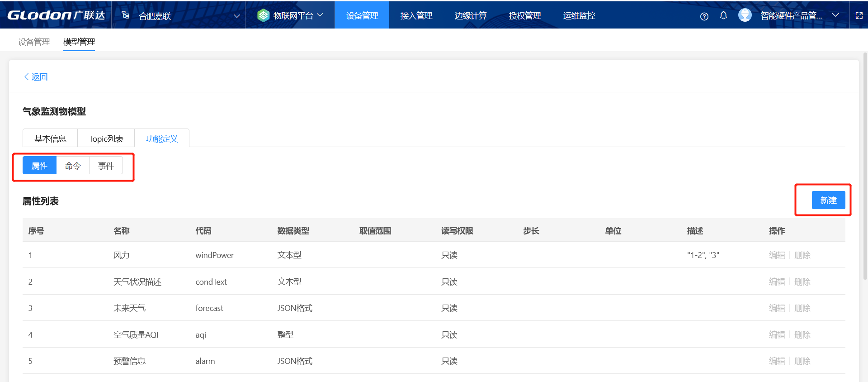
Task: Click 编辑 for the windPower row
Action: click(777, 255)
